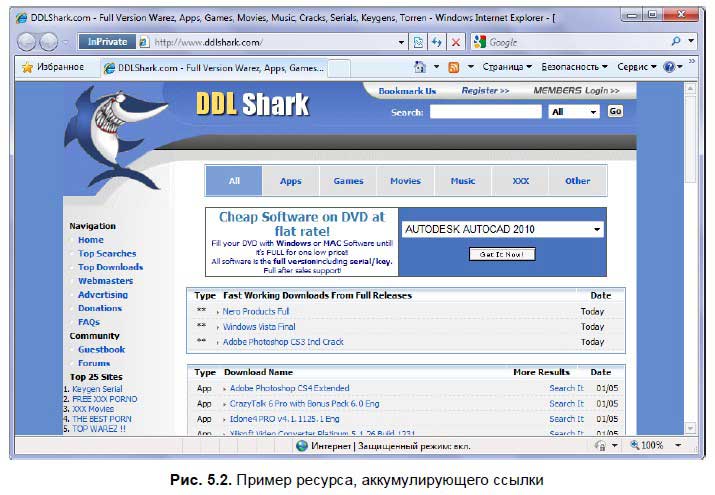
Task: Click the Favorites star icon
Action: (27, 67)
